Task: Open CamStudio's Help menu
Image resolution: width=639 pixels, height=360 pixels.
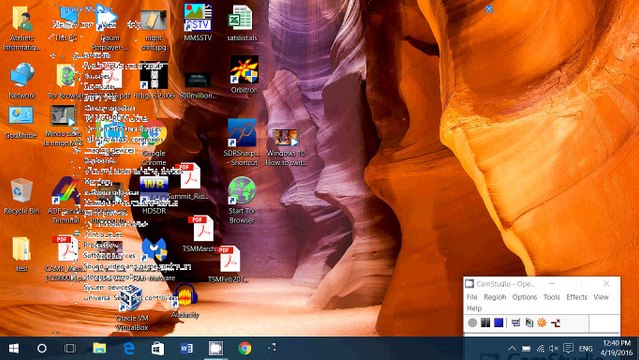Action: coord(474,308)
